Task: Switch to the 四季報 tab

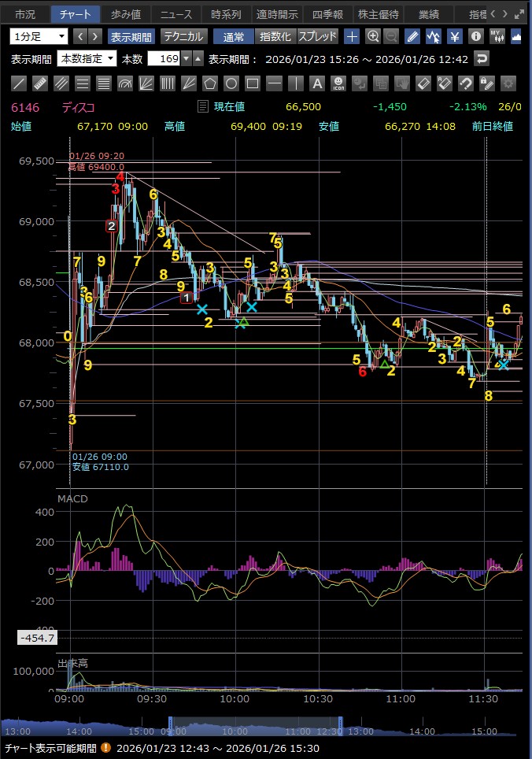Action: 327,14
